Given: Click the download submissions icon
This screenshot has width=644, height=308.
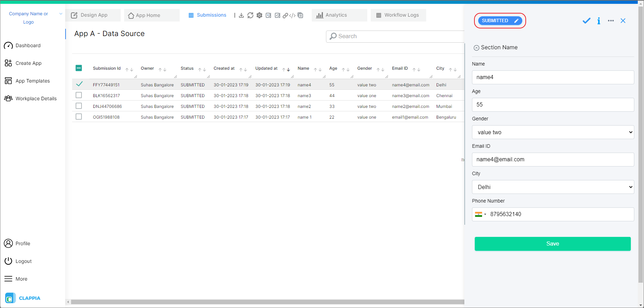Looking at the screenshot, I should pos(241,15).
